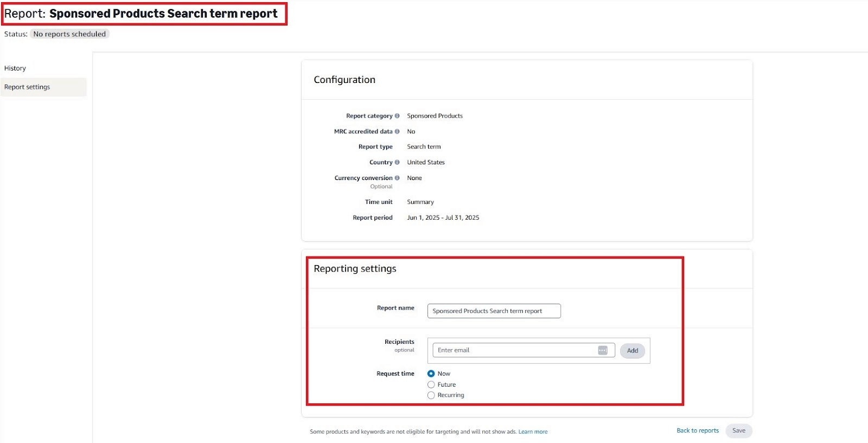Select the Recurring request time option
This screenshot has height=443, width=868.
click(x=431, y=395)
